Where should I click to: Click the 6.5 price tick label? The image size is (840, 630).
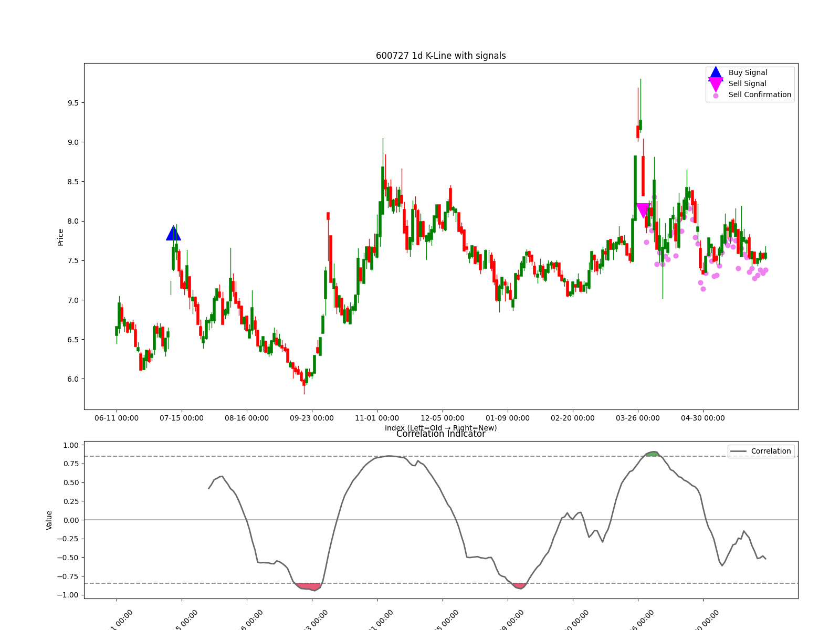click(x=73, y=340)
